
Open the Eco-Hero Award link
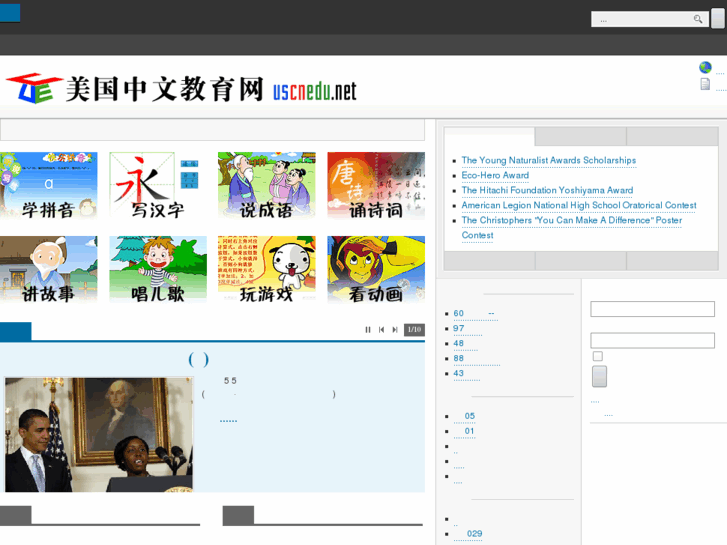coord(495,175)
